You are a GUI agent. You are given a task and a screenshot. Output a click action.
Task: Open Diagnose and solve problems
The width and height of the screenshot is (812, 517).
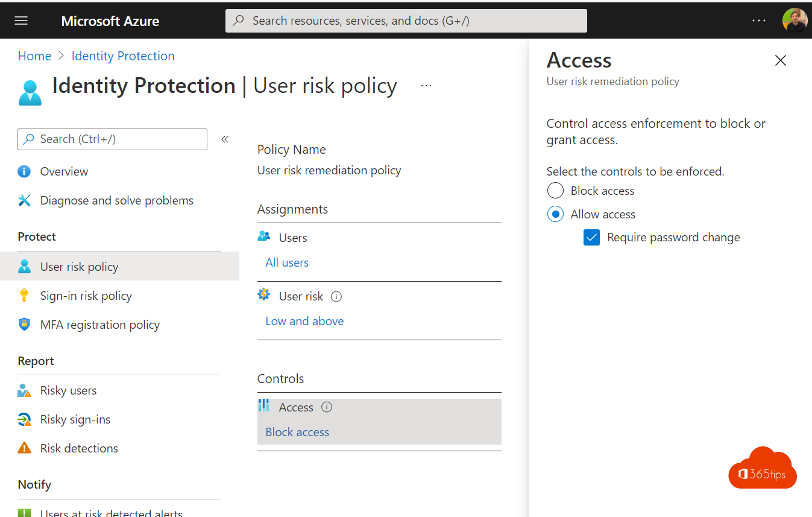tap(117, 200)
